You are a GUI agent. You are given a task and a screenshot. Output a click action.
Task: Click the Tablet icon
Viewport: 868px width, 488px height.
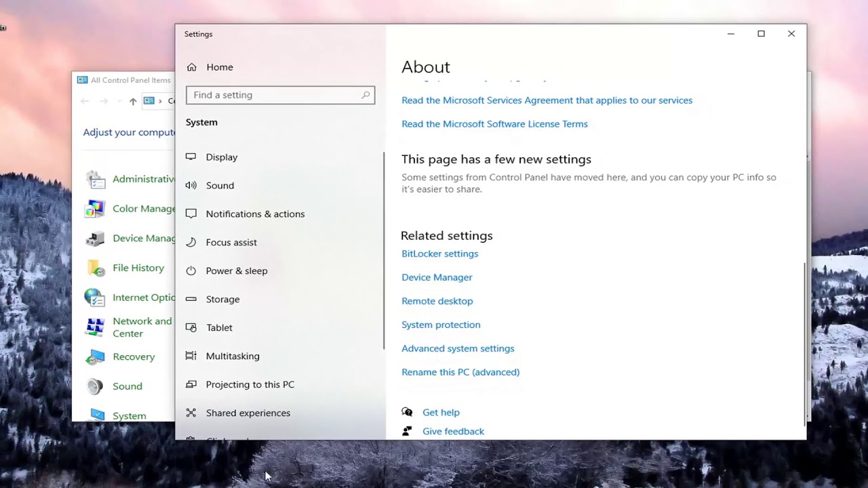(x=191, y=327)
